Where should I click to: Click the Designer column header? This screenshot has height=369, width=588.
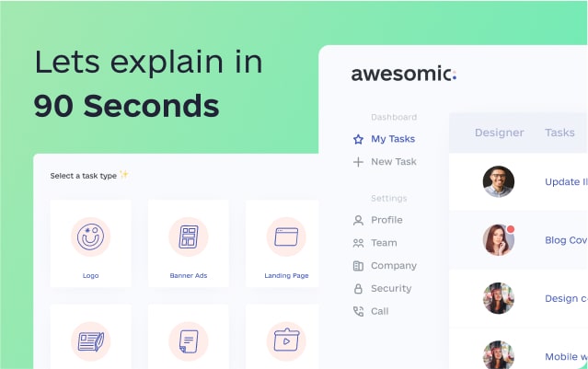tap(499, 133)
